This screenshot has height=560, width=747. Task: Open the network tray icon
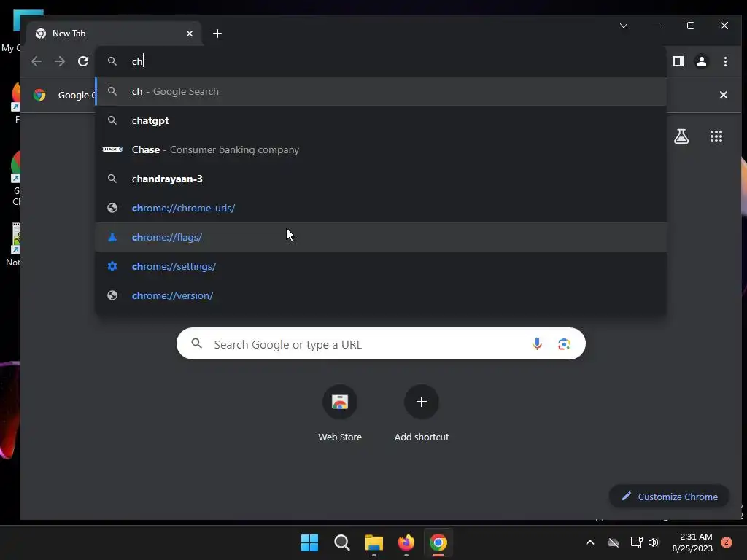[x=636, y=542]
